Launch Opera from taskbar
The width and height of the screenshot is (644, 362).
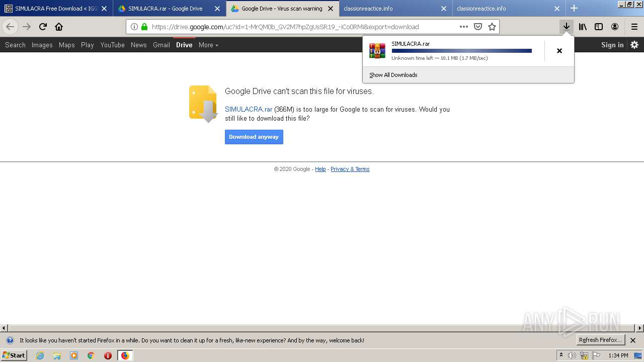coord(108,355)
